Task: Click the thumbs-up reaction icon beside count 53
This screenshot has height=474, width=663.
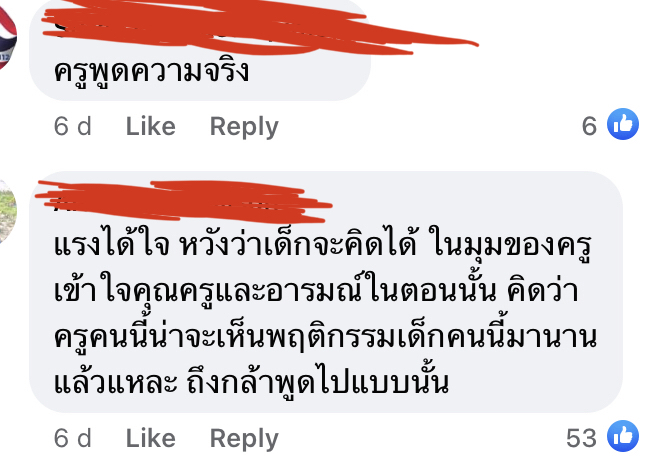Action: tap(622, 436)
